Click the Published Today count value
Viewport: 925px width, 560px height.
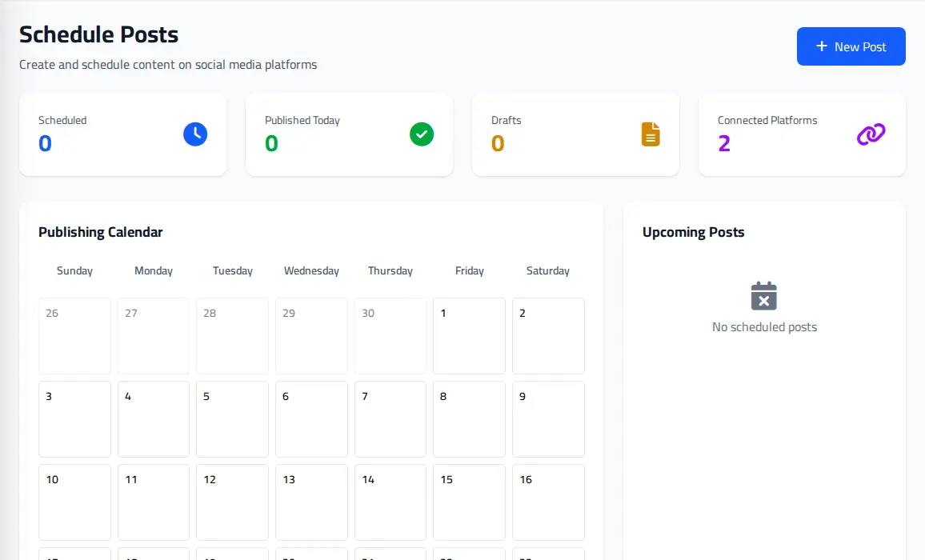[x=271, y=143]
